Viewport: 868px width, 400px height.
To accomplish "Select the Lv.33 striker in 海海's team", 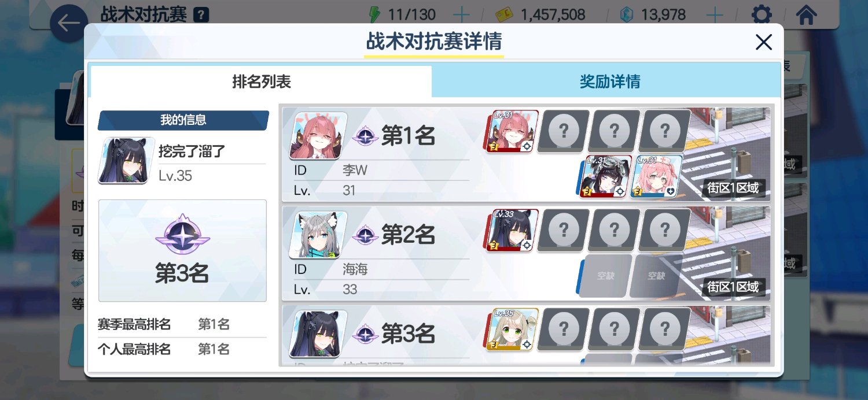I will point(512,231).
